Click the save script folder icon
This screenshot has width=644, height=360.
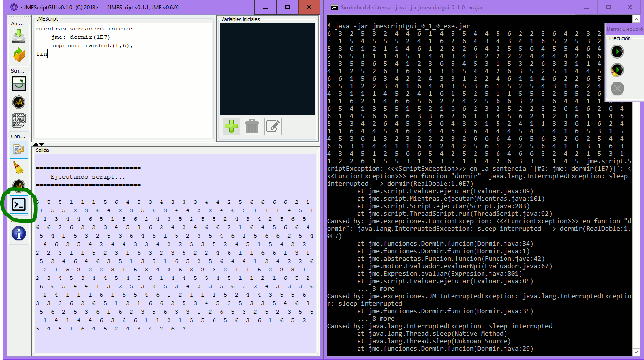pos(19,56)
